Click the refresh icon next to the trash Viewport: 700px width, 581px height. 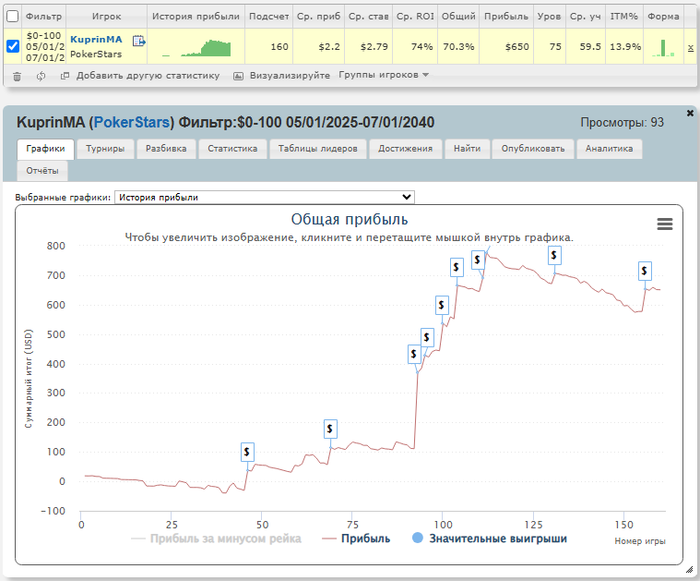point(40,76)
